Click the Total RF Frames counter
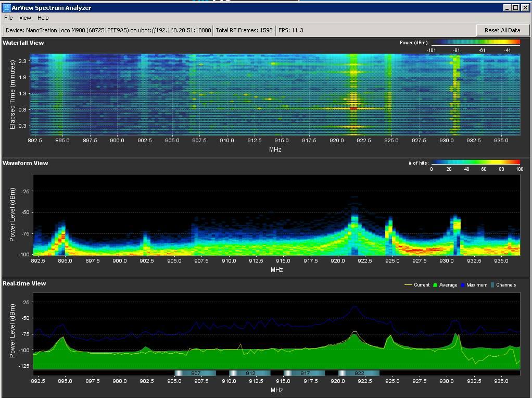The width and height of the screenshot is (532, 398). click(x=244, y=30)
